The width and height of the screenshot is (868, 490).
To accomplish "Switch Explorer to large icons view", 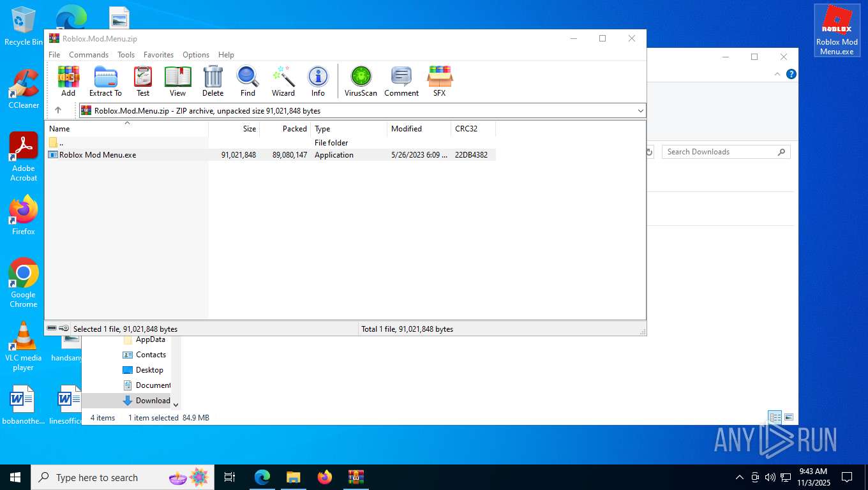I will [x=789, y=417].
